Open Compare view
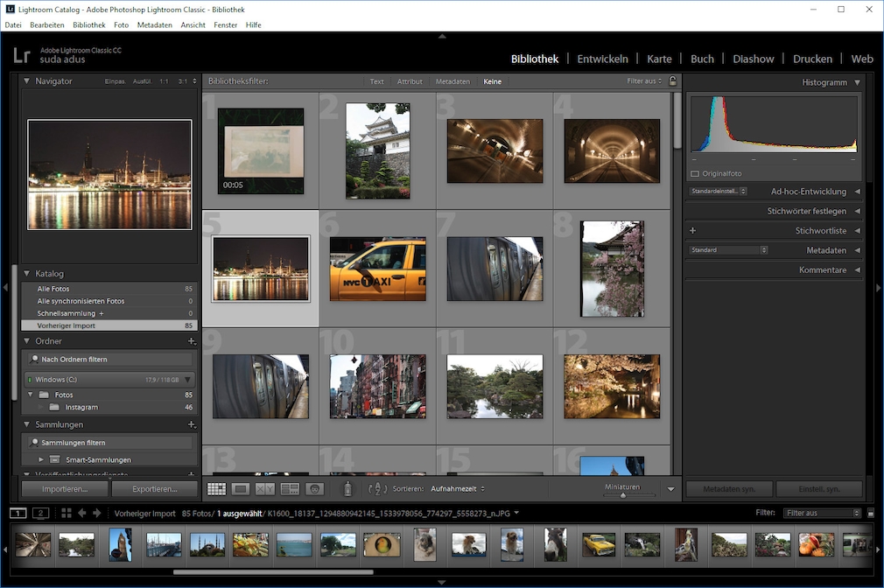Screen dimensions: 884x588 pyautogui.click(x=264, y=489)
